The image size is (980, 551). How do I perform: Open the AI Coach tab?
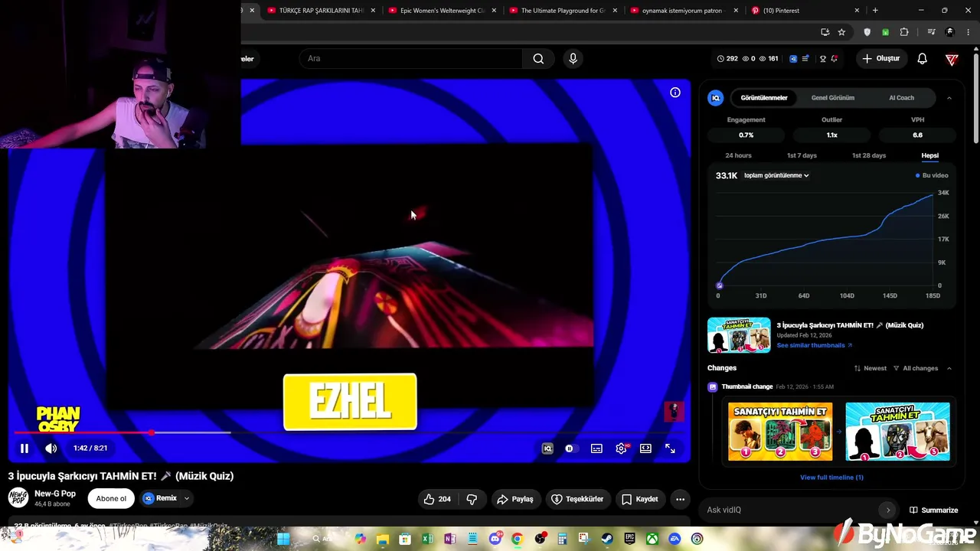(x=901, y=98)
